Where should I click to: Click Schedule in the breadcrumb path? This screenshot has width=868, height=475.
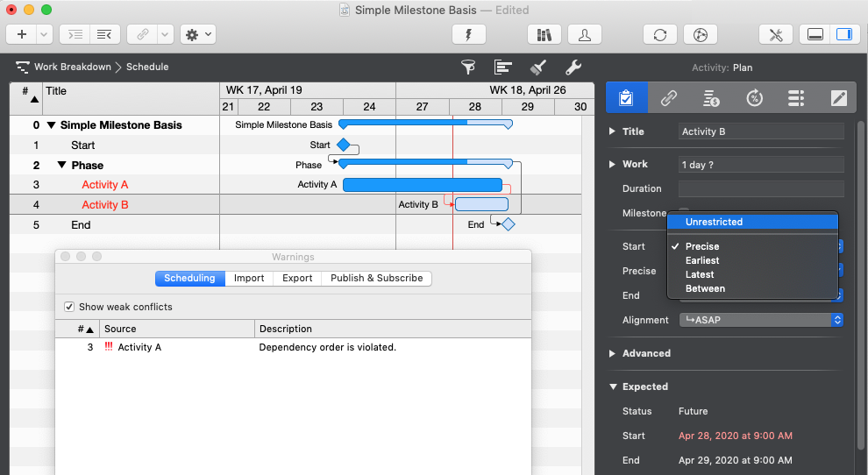click(147, 67)
